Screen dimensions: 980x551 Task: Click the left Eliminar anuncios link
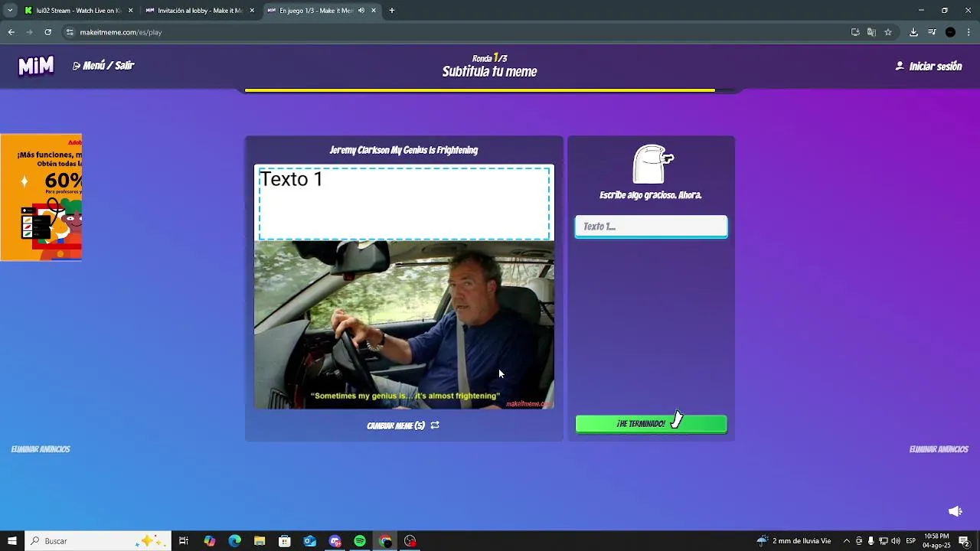pyautogui.click(x=41, y=449)
